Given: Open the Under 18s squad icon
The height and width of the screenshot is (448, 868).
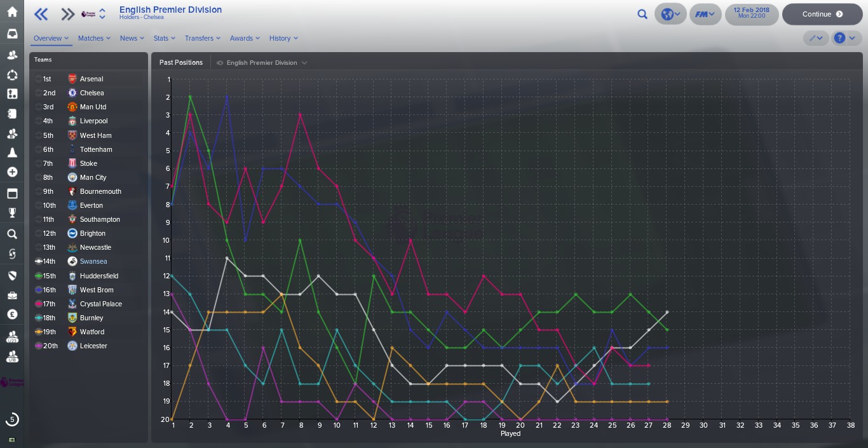Looking at the screenshot, I should pos(12,355).
